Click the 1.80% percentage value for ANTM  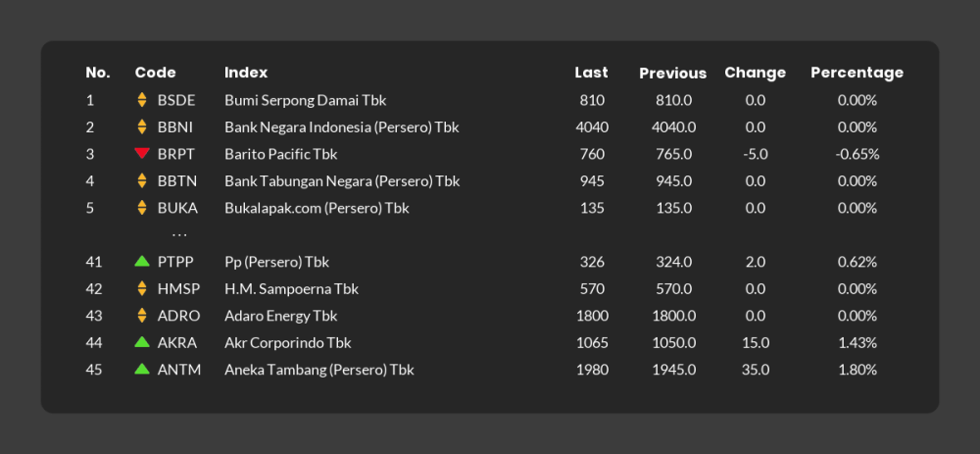pyautogui.click(x=857, y=370)
